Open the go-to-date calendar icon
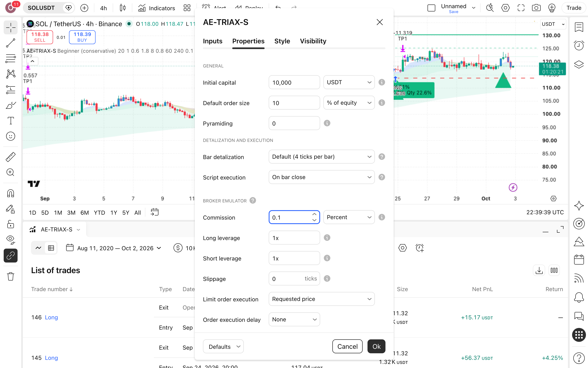 (155, 212)
